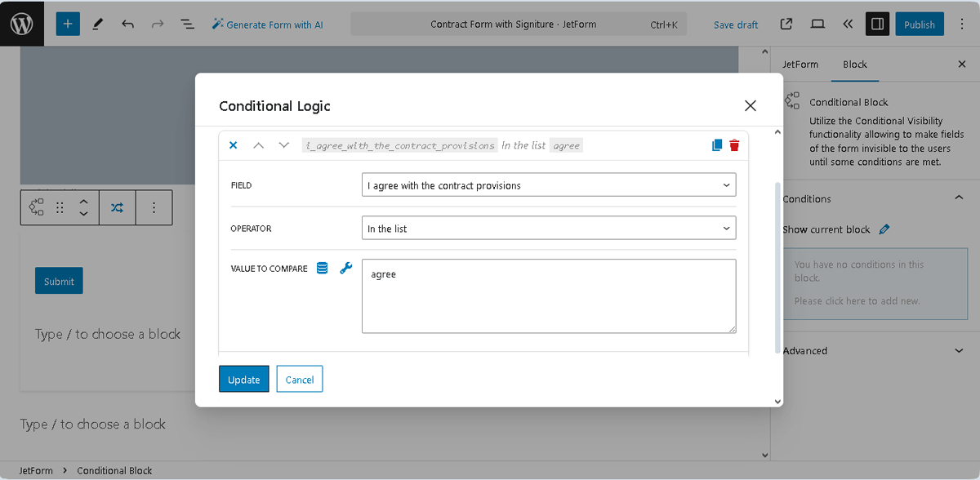Move the condition down with the down arrow
The width and height of the screenshot is (980, 480).
[283, 144]
